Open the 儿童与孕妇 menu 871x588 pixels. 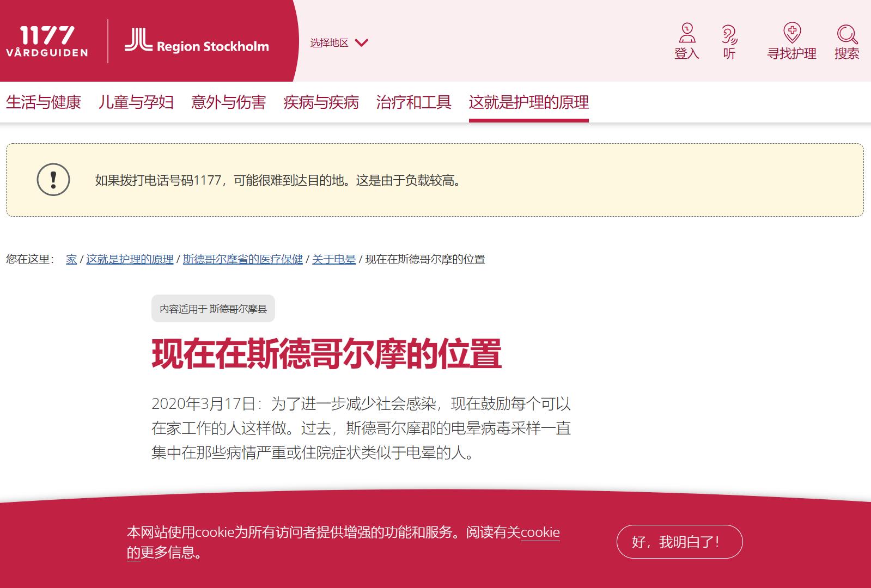coord(136,102)
